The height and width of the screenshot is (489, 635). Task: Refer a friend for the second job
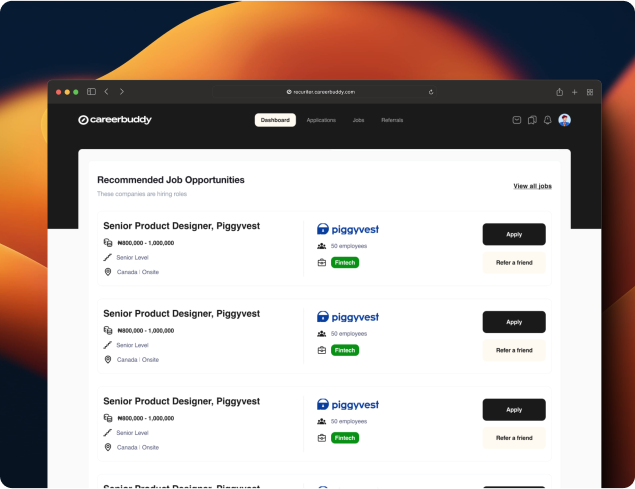pyautogui.click(x=514, y=350)
